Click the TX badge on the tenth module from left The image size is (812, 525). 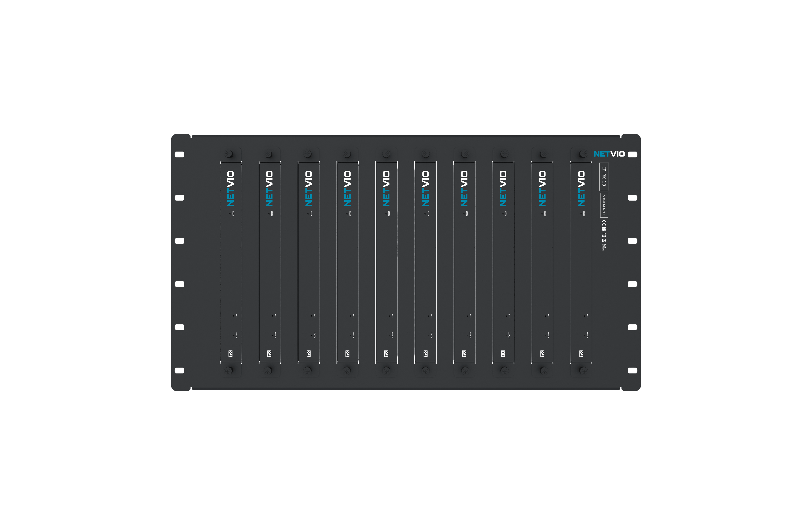tap(581, 354)
